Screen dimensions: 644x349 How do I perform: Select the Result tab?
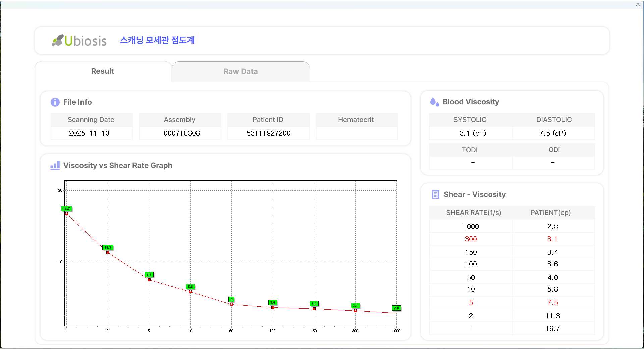(103, 71)
